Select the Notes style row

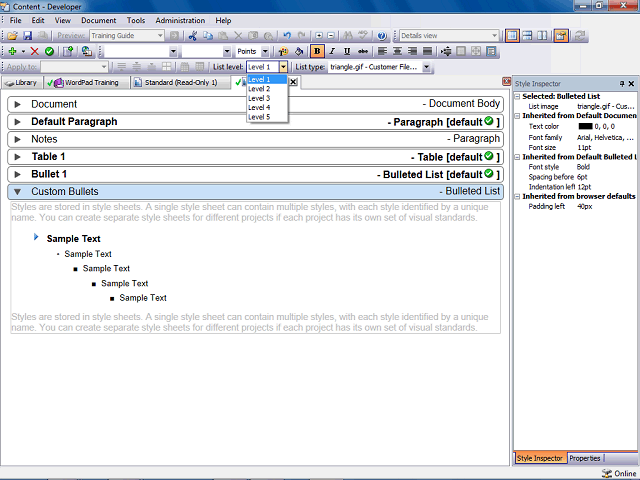(x=256, y=140)
